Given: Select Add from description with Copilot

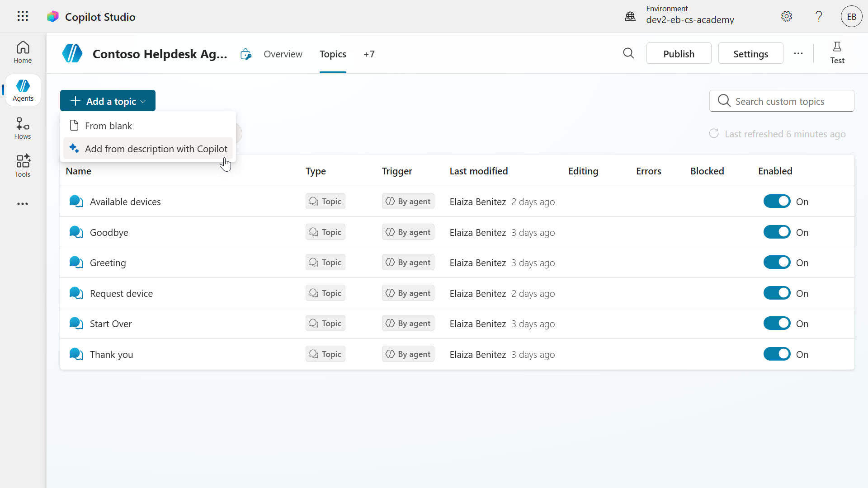Looking at the screenshot, I should (x=156, y=149).
